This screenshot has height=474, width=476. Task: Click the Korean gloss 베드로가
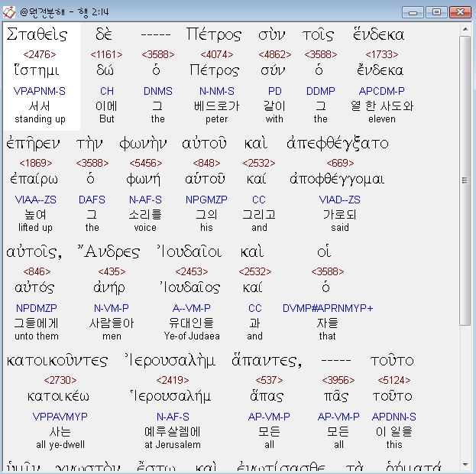tap(216, 106)
